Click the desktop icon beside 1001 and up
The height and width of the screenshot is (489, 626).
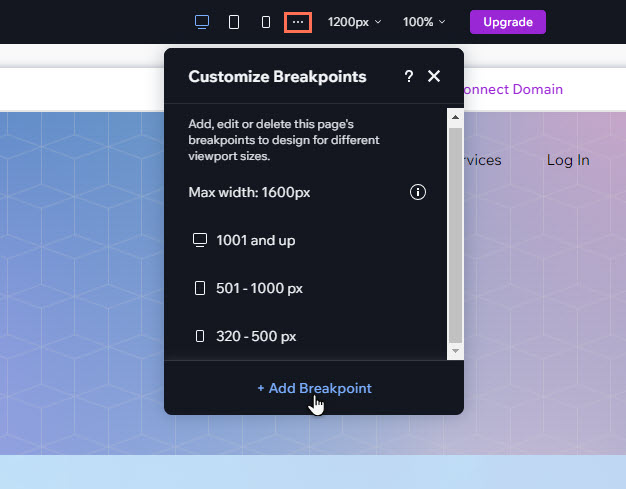(x=199, y=240)
